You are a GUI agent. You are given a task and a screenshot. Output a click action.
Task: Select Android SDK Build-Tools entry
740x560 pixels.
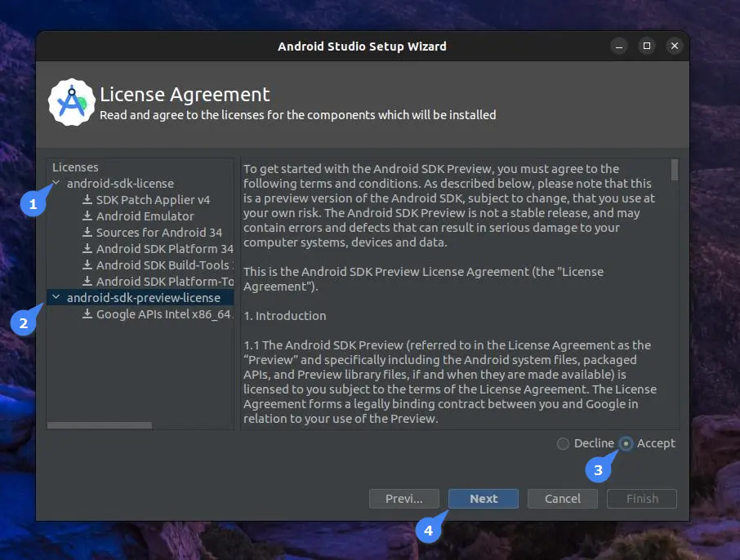(x=165, y=265)
